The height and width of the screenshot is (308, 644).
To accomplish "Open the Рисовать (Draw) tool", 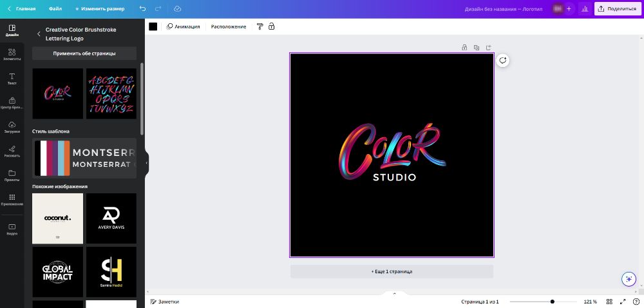I will (12, 151).
